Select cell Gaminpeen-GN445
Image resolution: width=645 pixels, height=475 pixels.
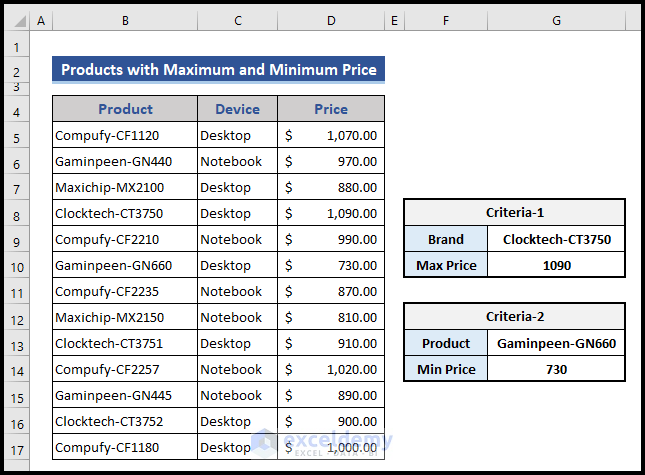[x=125, y=395]
